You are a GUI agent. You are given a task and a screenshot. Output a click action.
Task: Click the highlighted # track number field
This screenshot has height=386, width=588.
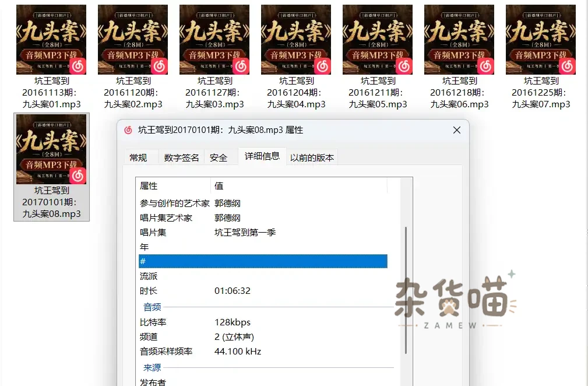tap(263, 261)
